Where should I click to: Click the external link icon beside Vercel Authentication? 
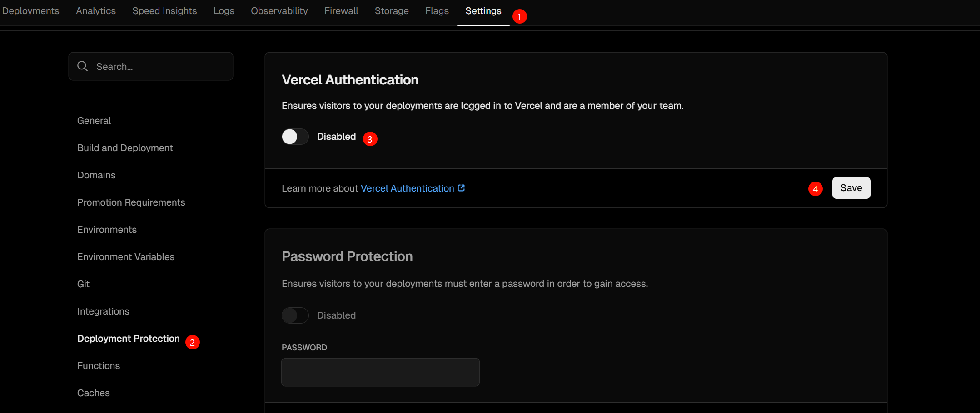461,188
